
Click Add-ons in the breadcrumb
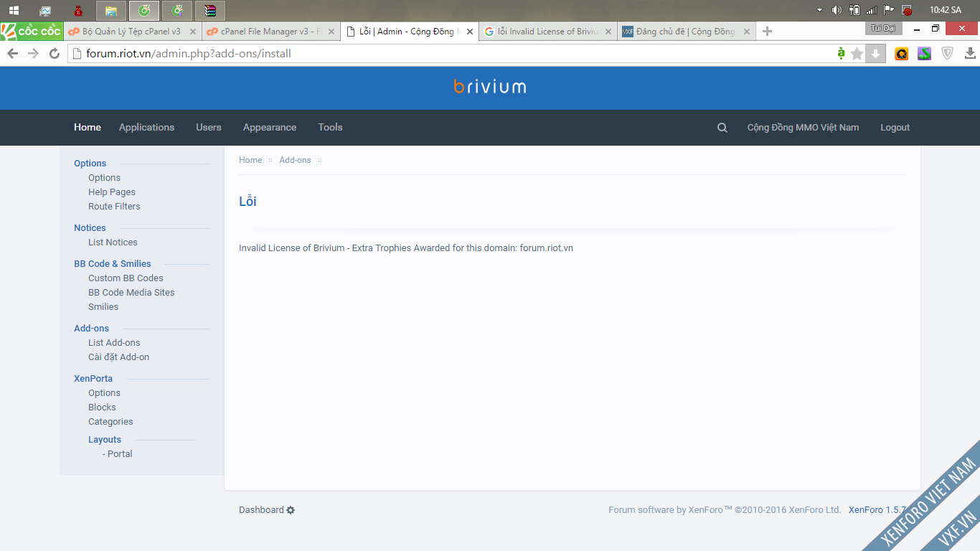(295, 160)
